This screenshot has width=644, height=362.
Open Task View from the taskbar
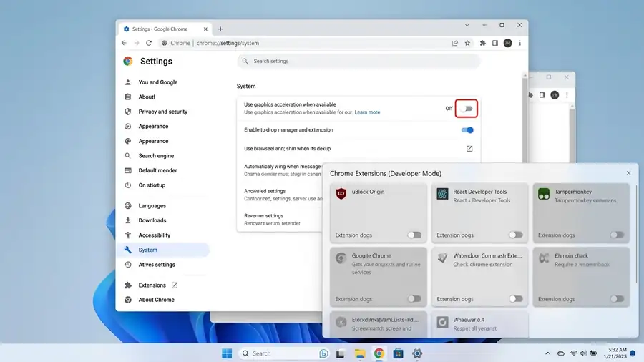[340, 353]
